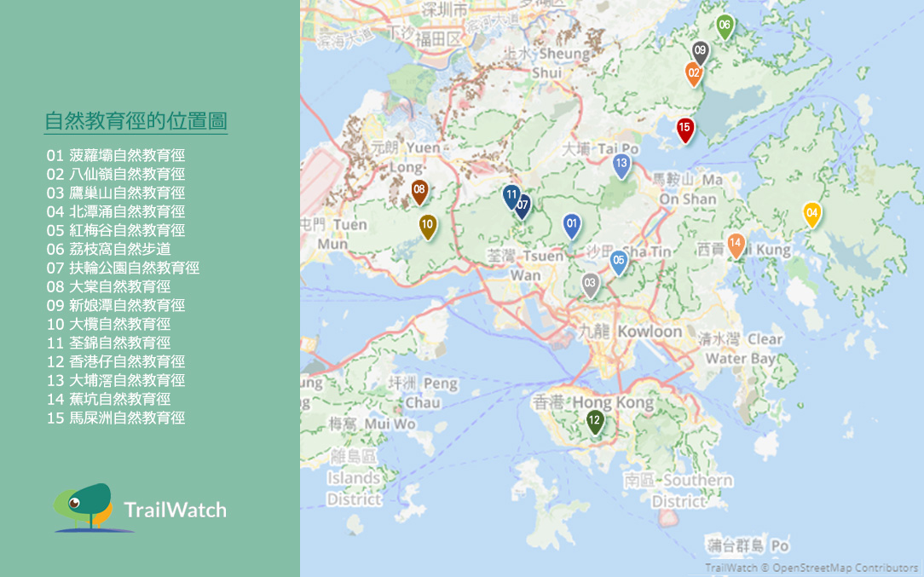This screenshot has height=577, width=924.
Task: Select list entry 01 菠蘿壩自然教育徑
Action: [116, 155]
